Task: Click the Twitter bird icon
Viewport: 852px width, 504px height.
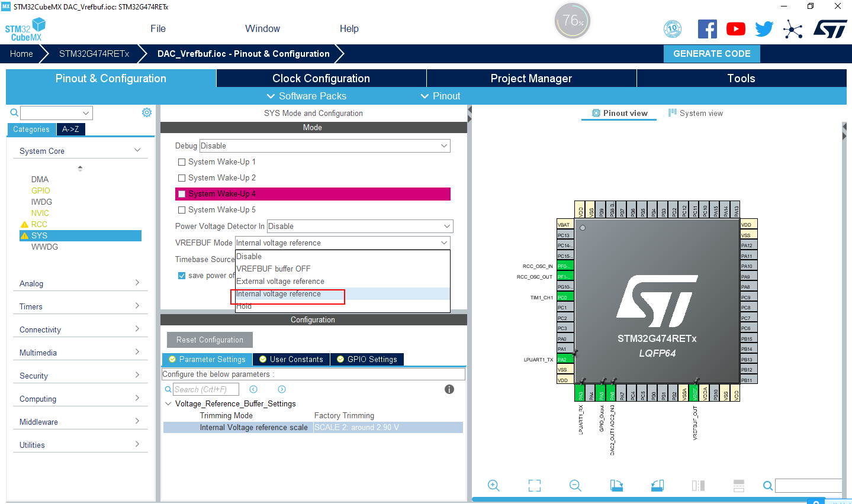Action: click(x=764, y=28)
